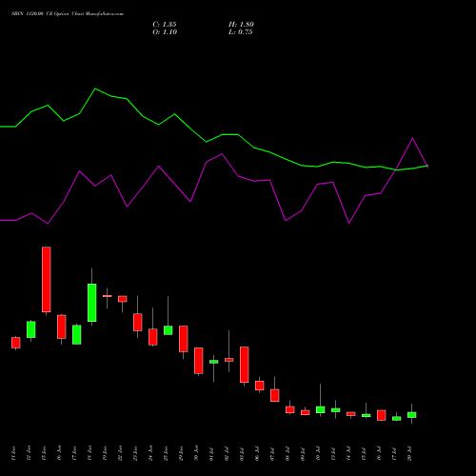Click the 11 Jun date label
This screenshot has height=476, width=476.
click(x=13, y=453)
